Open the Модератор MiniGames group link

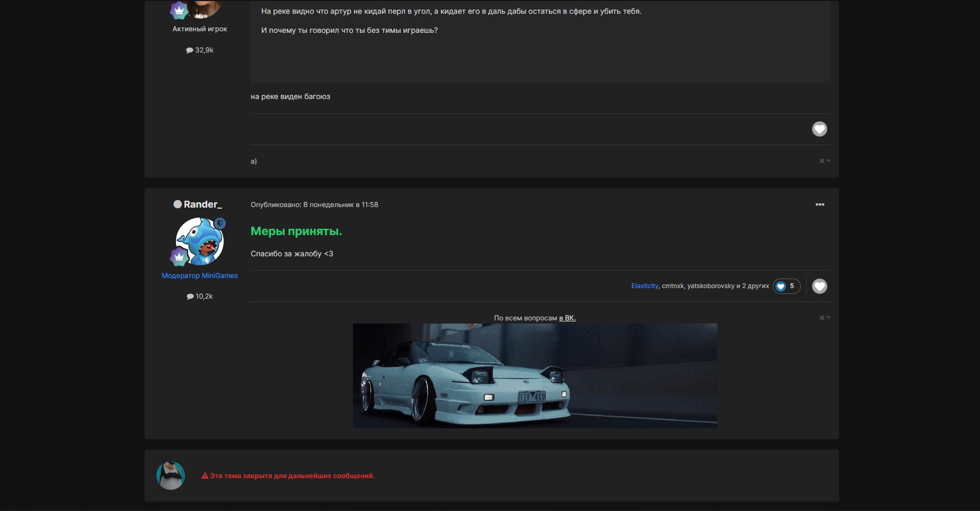click(199, 275)
